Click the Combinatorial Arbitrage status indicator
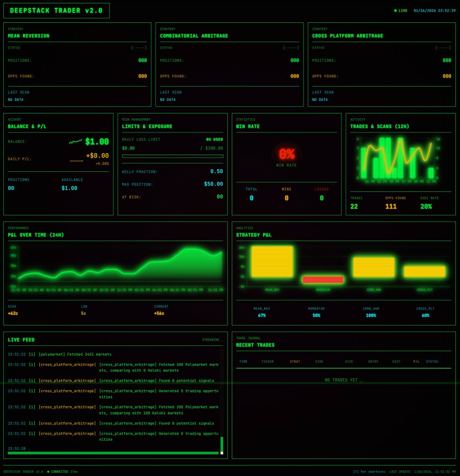Screen dimensions: 460x476 [291, 48]
